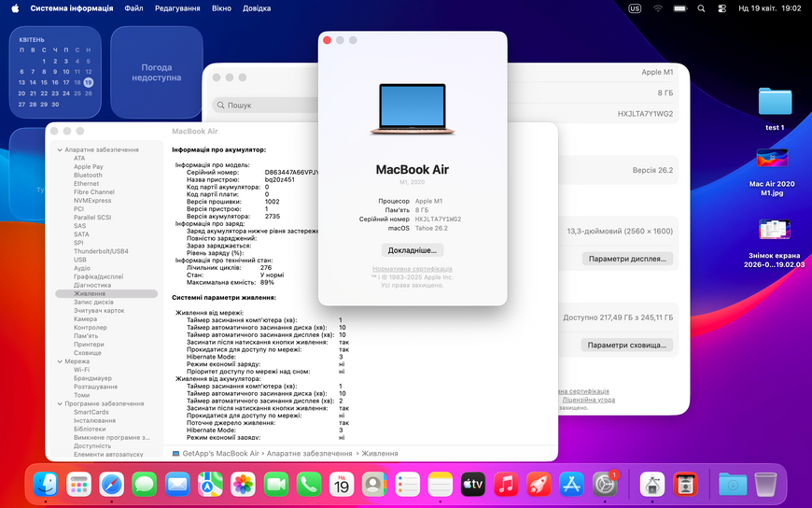Open Photos app in Dock
Screen dimensions: 812x508
click(244, 486)
